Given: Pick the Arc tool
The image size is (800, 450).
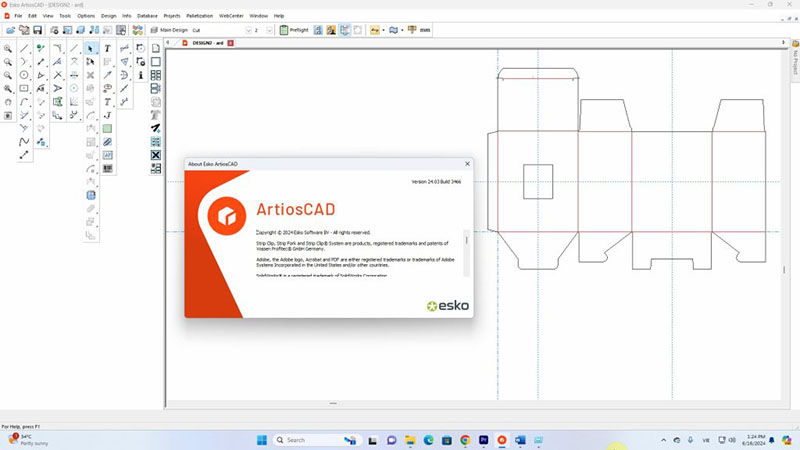Looking at the screenshot, I should 24,102.
